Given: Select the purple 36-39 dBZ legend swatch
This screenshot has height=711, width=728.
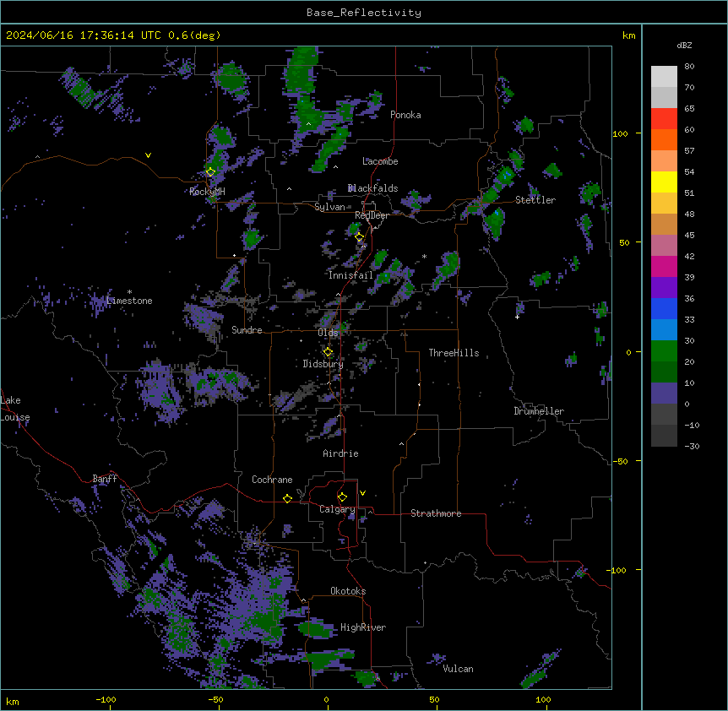Looking at the screenshot, I should pos(664,288).
